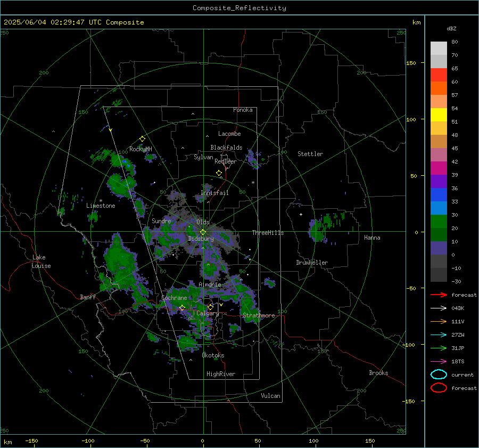
Task: Click the red forecast ellipse icon
Action: [x=439, y=388]
